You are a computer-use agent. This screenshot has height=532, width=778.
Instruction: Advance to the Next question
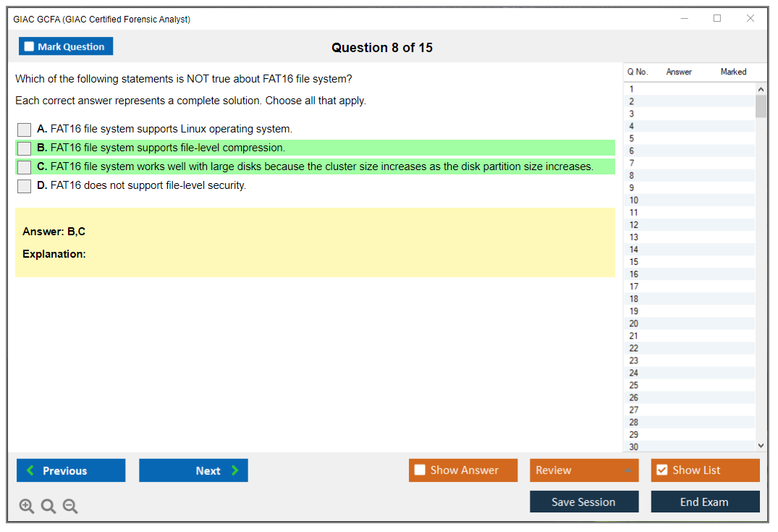pos(193,470)
